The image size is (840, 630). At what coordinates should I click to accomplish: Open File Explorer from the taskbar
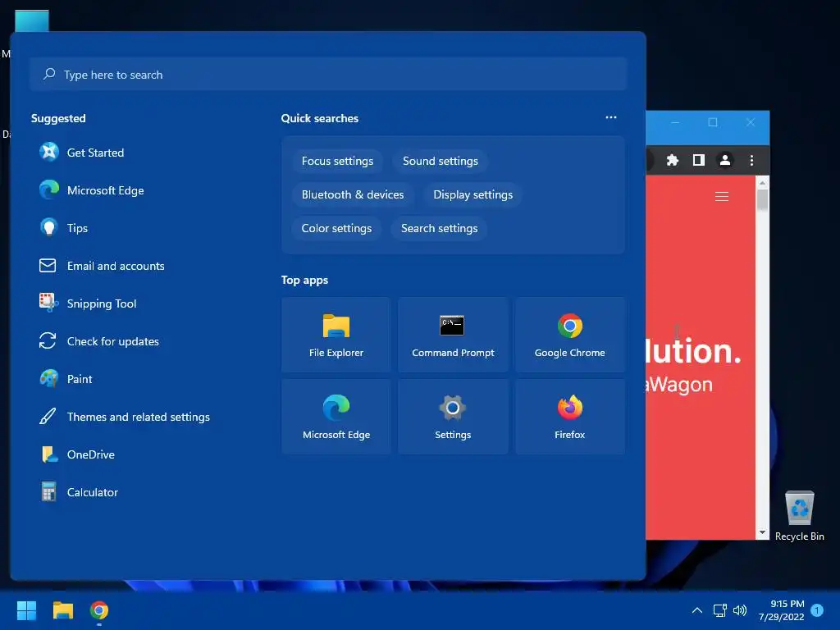pyautogui.click(x=62, y=610)
